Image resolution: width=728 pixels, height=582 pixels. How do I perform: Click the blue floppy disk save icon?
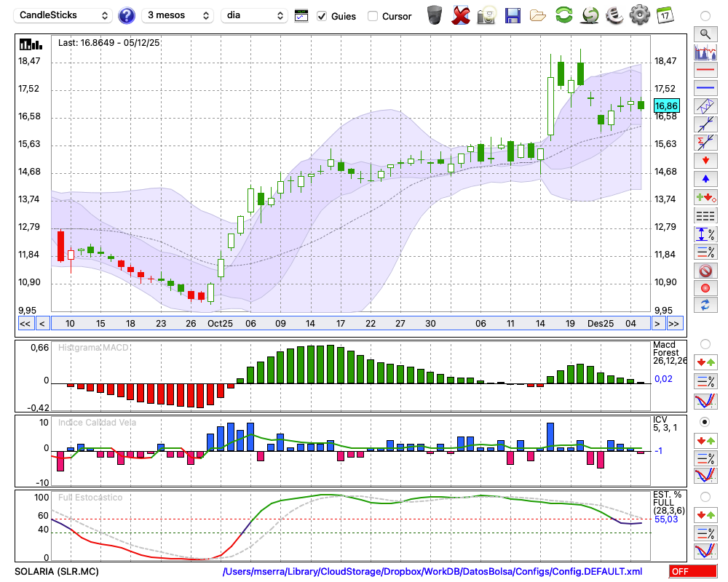coord(513,15)
